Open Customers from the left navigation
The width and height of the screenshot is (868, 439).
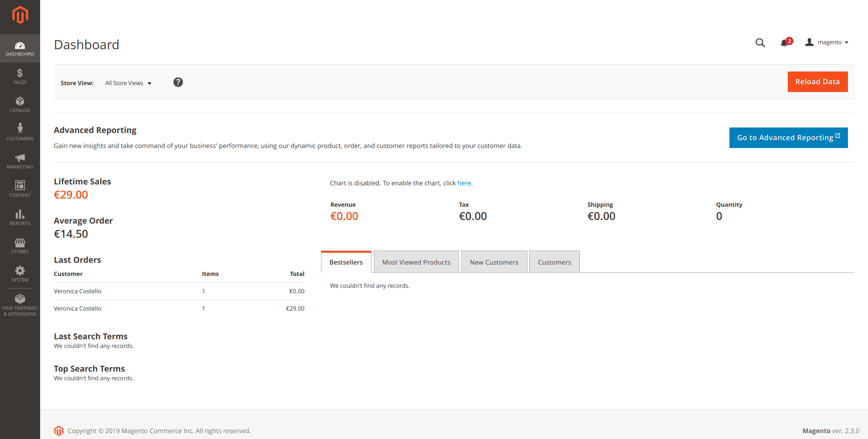pos(20,132)
